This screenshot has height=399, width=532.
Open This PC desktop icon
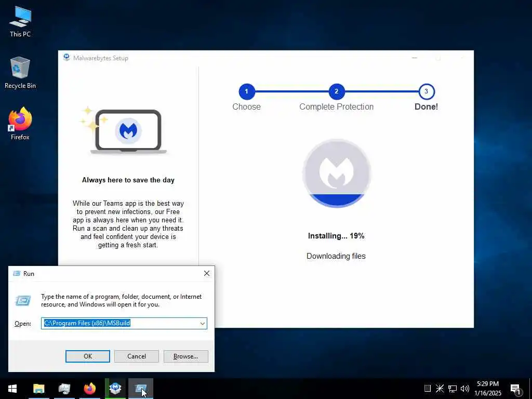(20, 22)
